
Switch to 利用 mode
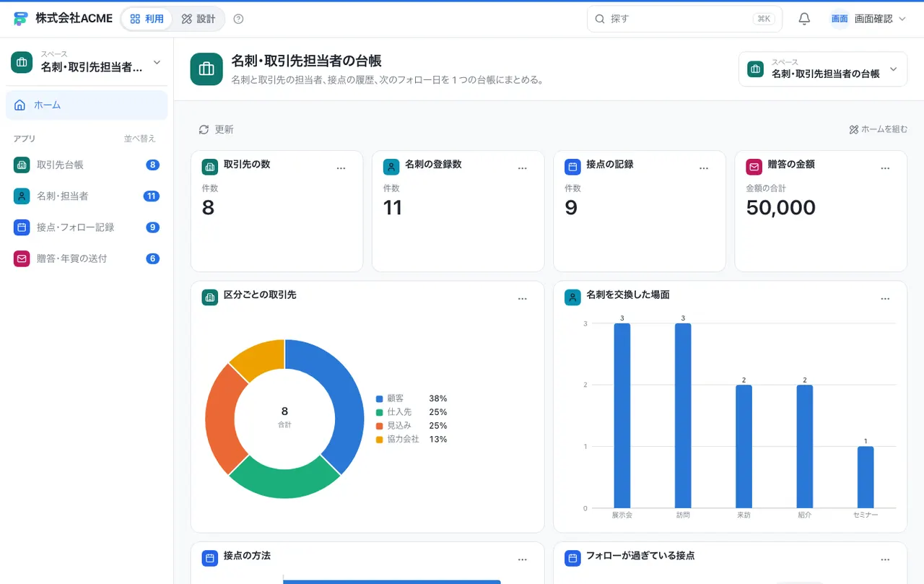[147, 19]
